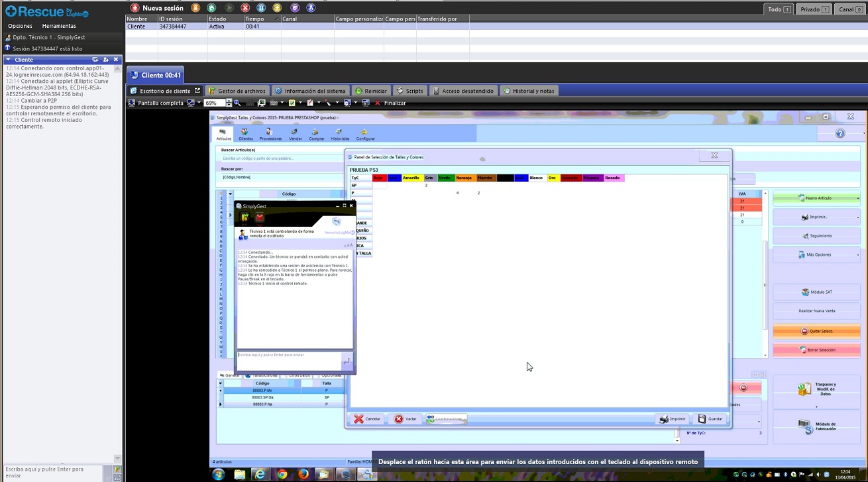
Task: Open Artículos in the SimplyGest toolbar
Action: coord(223,135)
